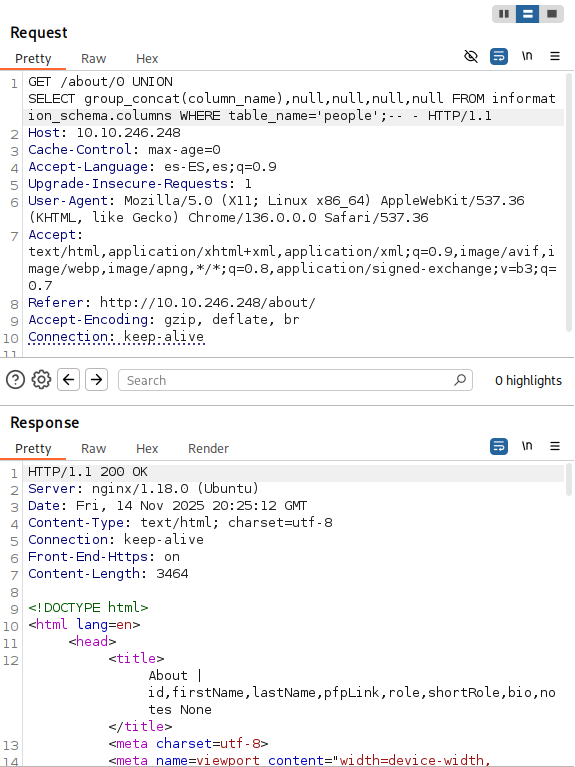
Task: Show non-printable \n characters in Response
Action: [x=527, y=446]
